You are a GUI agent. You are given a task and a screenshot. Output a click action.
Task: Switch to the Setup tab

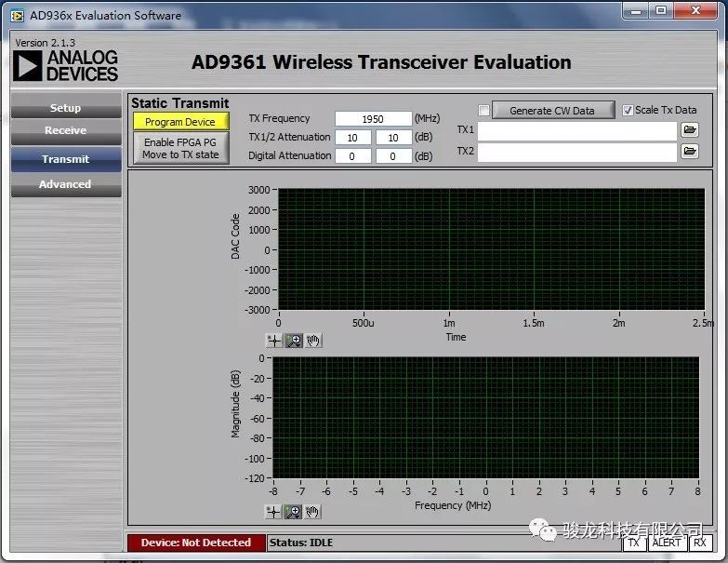65,108
